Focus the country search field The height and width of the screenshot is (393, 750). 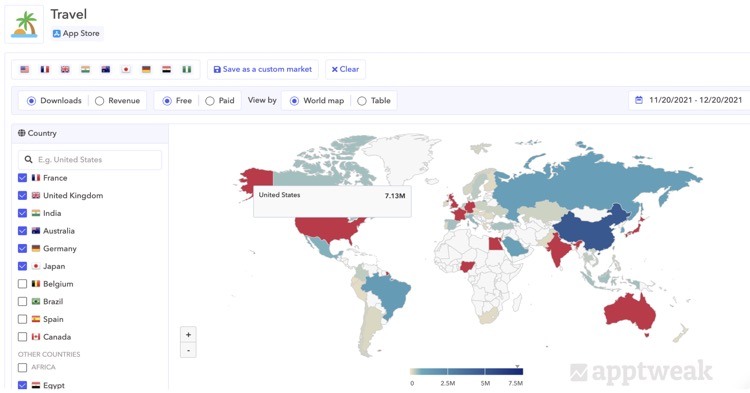tap(90, 160)
